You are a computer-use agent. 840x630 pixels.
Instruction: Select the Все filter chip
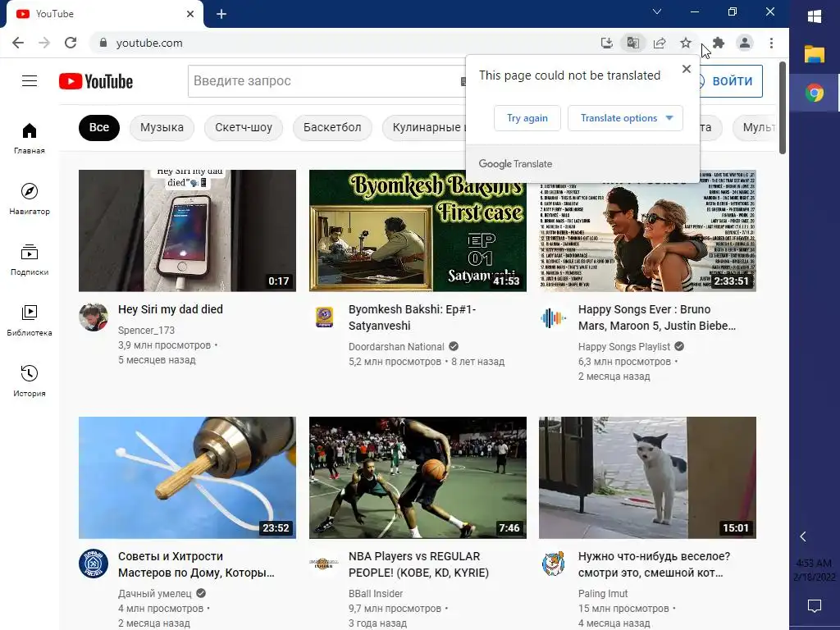point(99,127)
